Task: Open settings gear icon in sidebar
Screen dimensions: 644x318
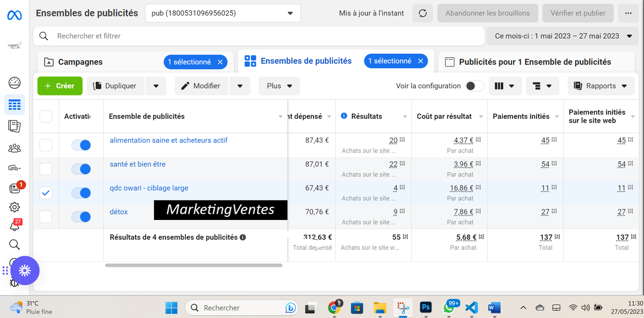Action: (14, 207)
